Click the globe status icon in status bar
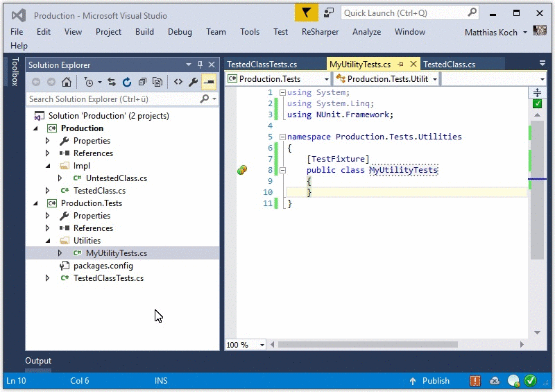Screen dimensions: 555x392 513,381
